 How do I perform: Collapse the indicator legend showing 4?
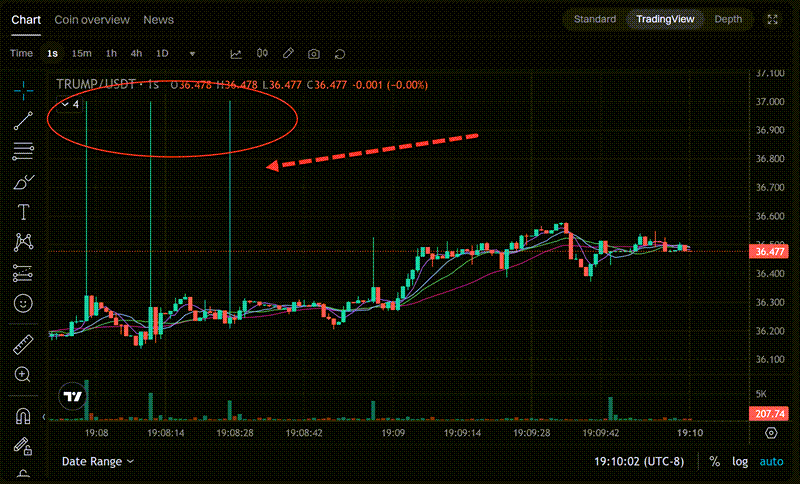coord(66,103)
